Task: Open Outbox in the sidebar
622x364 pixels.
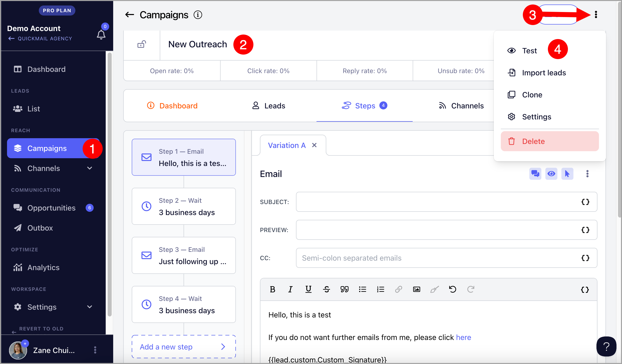Action: point(54,228)
